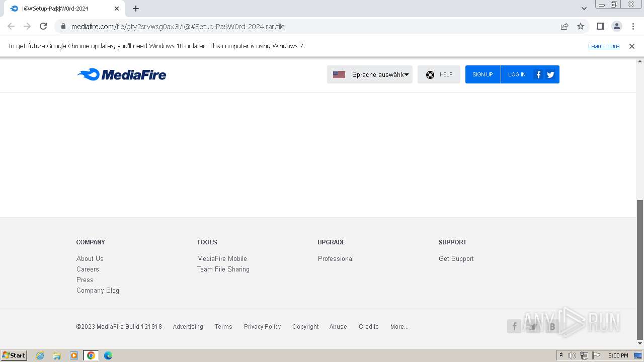Screen dimensions: 644x362
Task: Open the Professional upgrade link
Action: [x=336, y=258]
